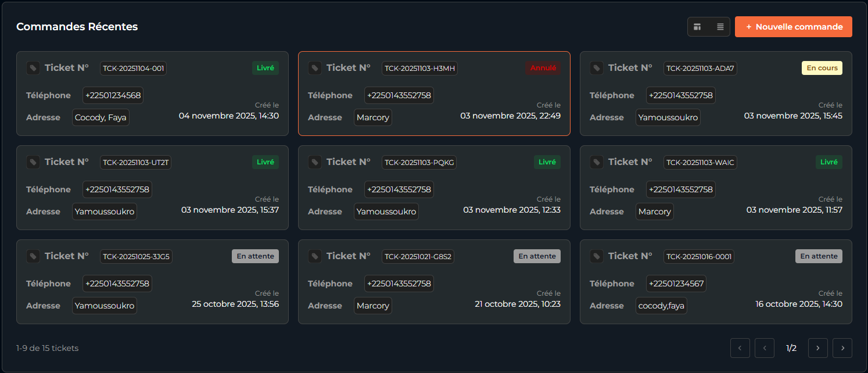
Task: Click the TCK-20251103-PQKG ticket number
Action: point(419,162)
